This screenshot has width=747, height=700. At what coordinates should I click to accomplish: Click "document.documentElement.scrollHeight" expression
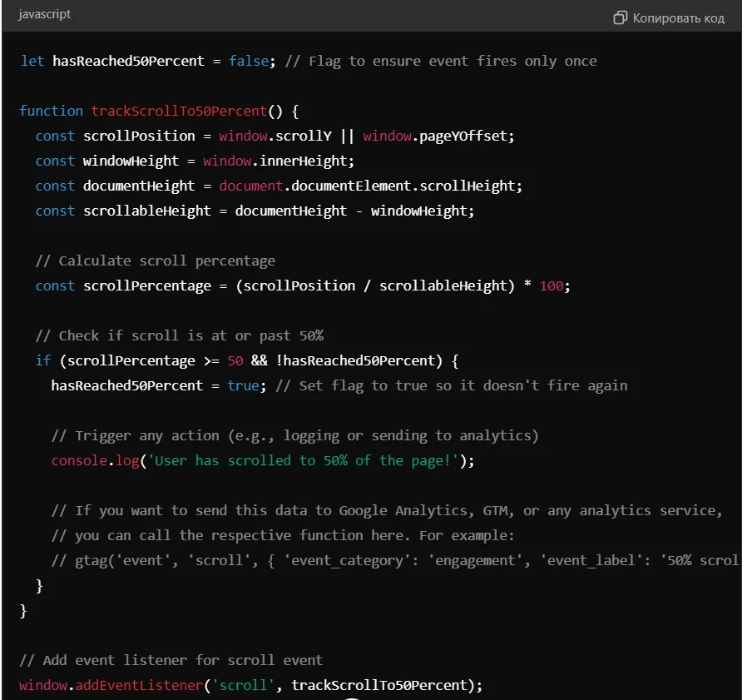[366, 186]
